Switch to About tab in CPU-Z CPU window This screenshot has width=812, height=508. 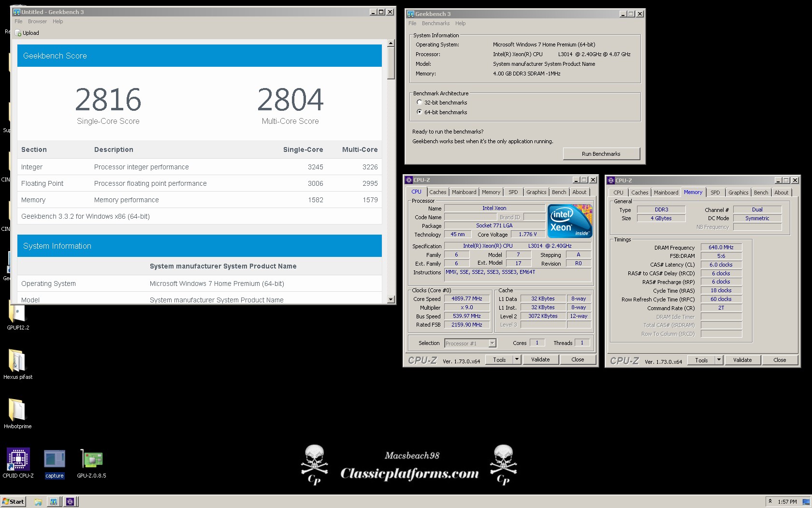point(580,192)
